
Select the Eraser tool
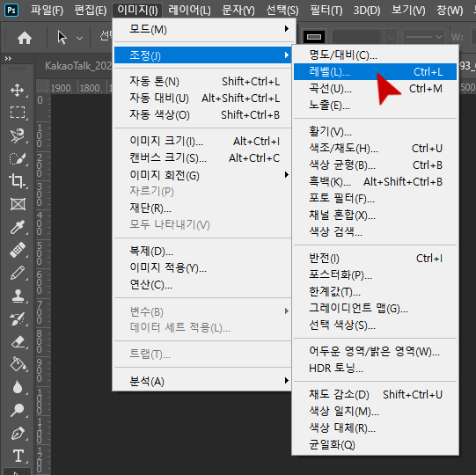18,342
